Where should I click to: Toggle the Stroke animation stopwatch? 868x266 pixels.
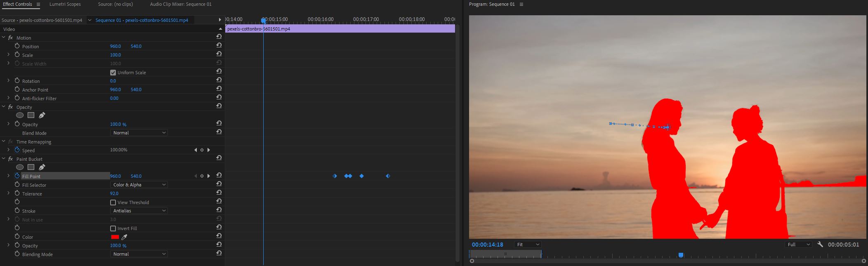(x=17, y=211)
